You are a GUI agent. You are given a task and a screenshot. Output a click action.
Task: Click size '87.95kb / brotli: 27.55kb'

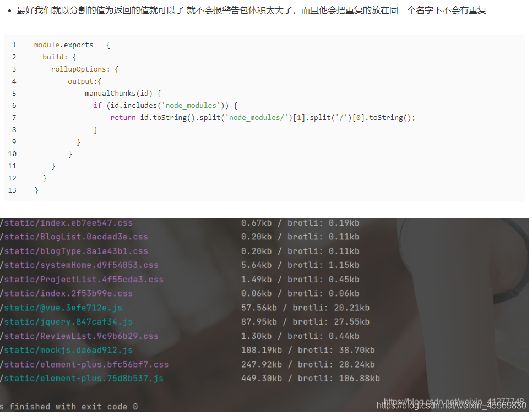pyautogui.click(x=305, y=322)
